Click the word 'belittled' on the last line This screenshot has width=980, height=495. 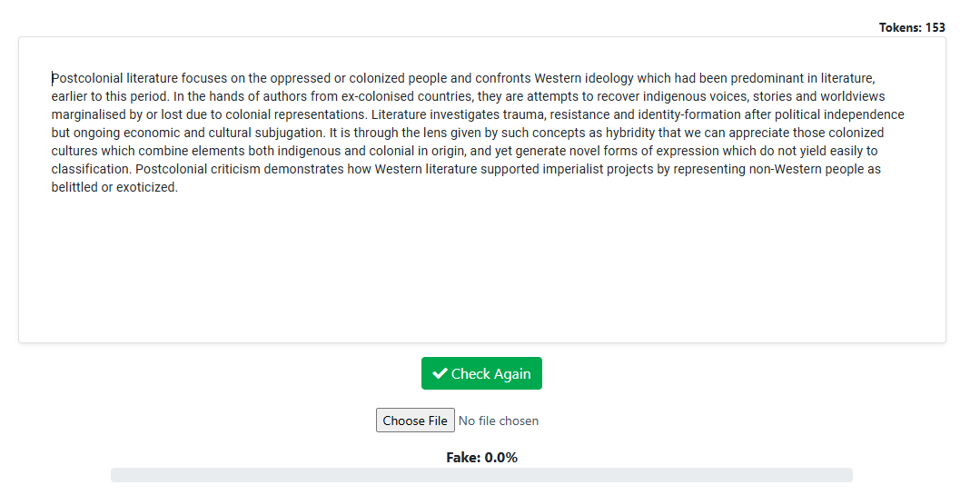[74, 187]
